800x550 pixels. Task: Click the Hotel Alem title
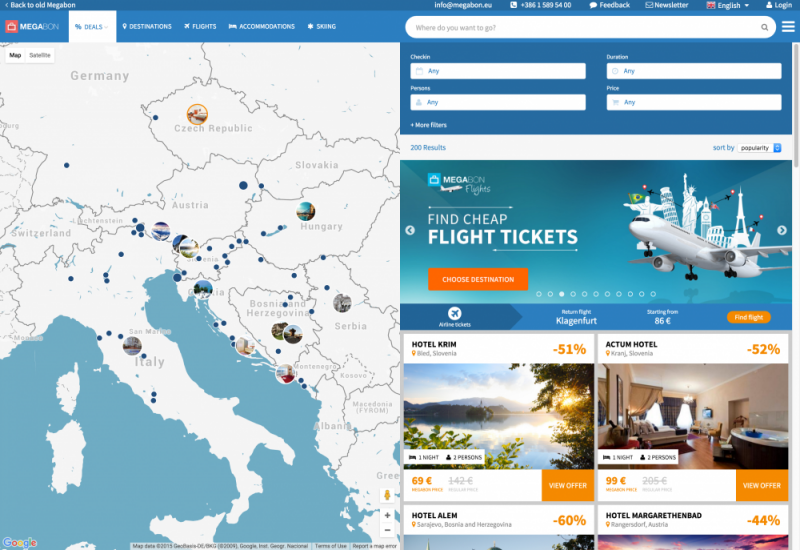pyautogui.click(x=434, y=515)
